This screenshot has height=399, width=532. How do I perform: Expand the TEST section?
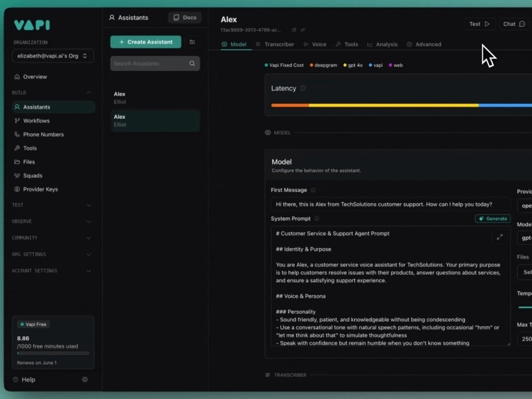[x=88, y=205]
